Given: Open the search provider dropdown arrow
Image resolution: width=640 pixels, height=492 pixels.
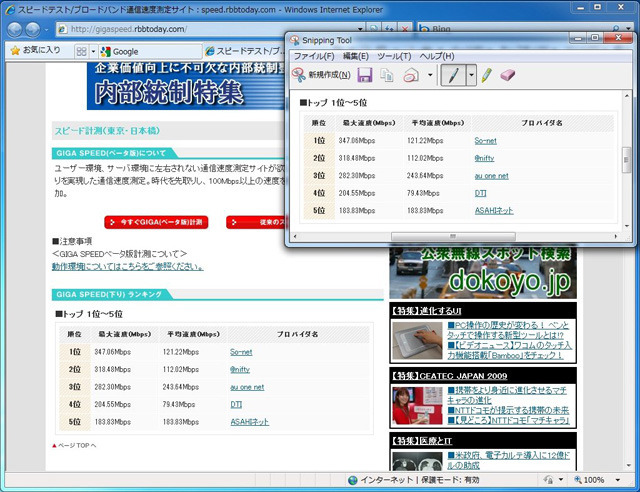Looking at the screenshot, I should click(x=628, y=29).
